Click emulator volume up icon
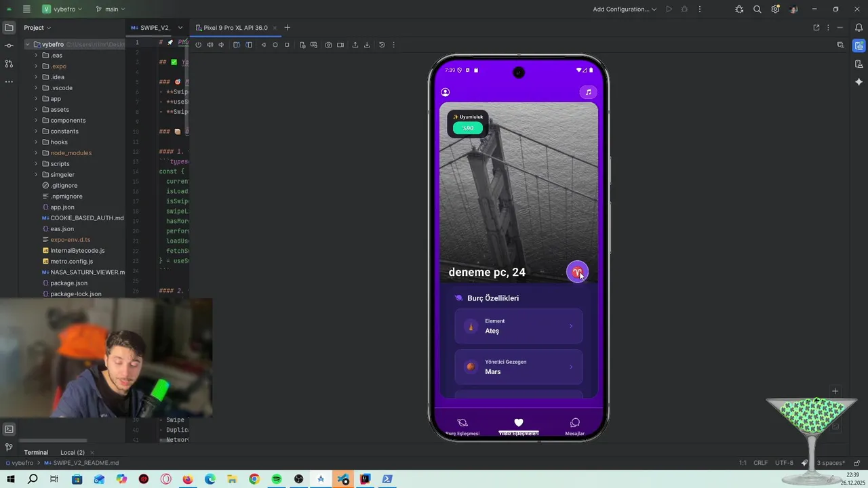The image size is (868, 488). click(210, 45)
